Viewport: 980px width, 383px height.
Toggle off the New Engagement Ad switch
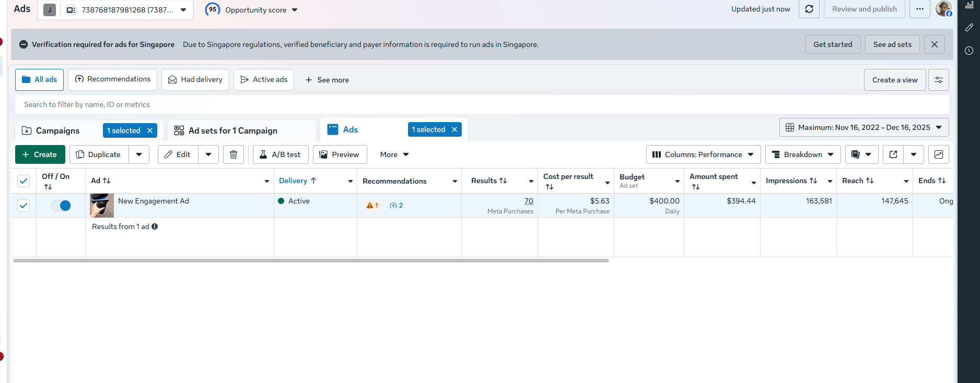click(61, 206)
